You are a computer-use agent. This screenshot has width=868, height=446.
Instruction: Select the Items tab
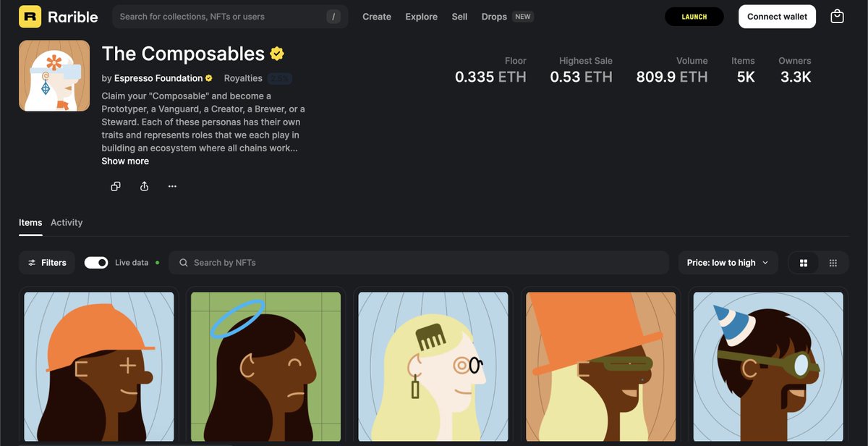30,222
